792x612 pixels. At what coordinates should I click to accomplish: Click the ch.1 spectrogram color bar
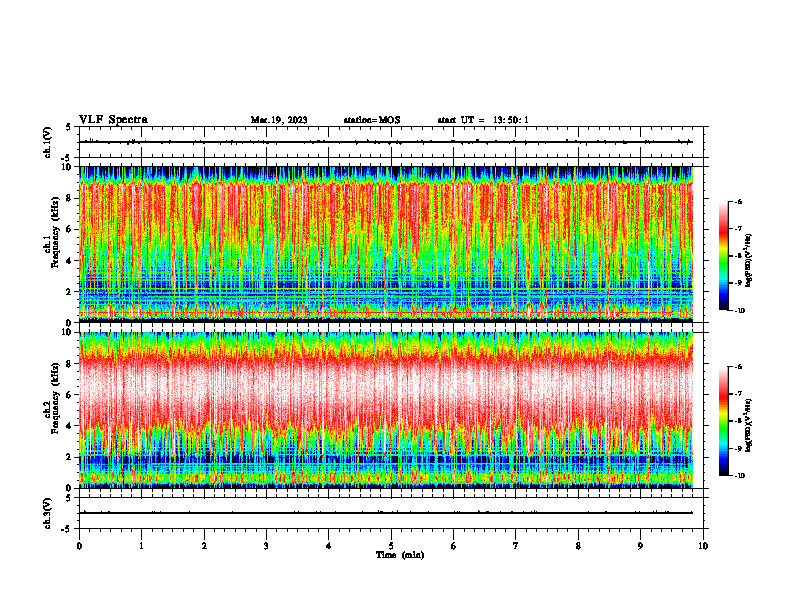(723, 256)
